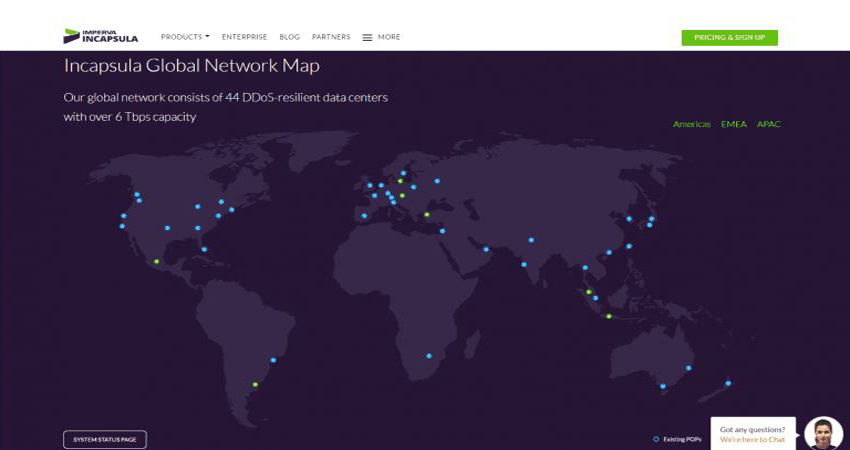Select the green Argentina POP marker
Image resolution: width=850 pixels, height=450 pixels.
click(255, 384)
